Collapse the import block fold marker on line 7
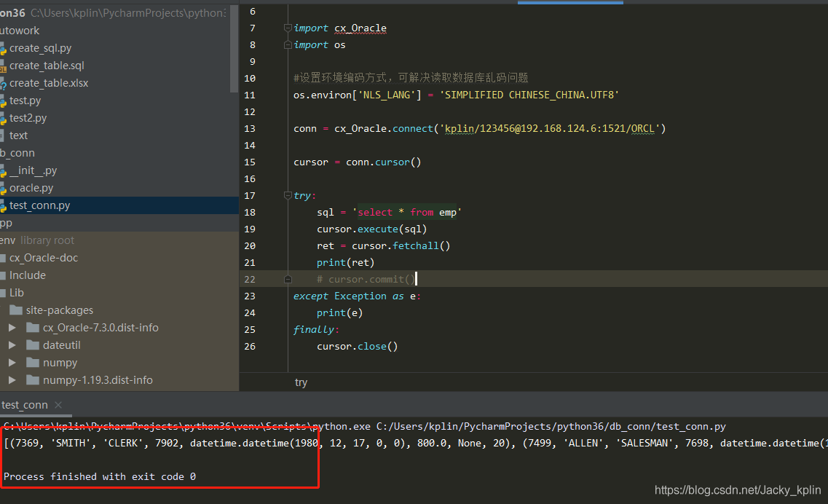Screen dimensions: 828x504 tap(288, 28)
